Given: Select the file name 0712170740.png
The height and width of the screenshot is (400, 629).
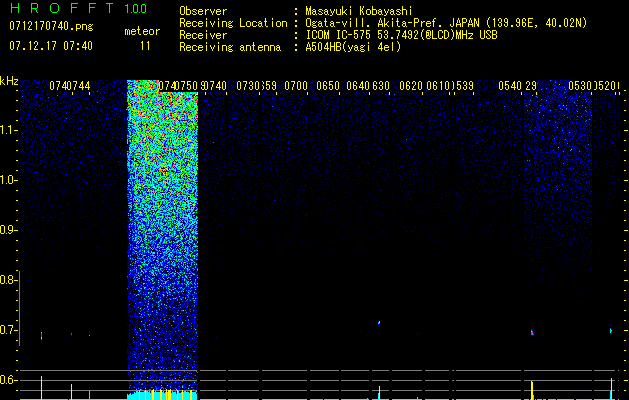Looking at the screenshot, I should click(x=51, y=26).
